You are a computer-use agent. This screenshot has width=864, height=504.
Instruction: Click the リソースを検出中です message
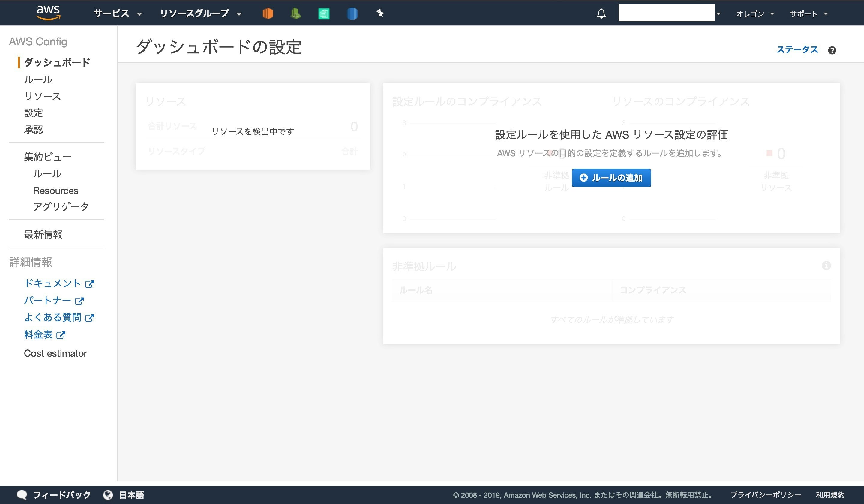(x=253, y=131)
